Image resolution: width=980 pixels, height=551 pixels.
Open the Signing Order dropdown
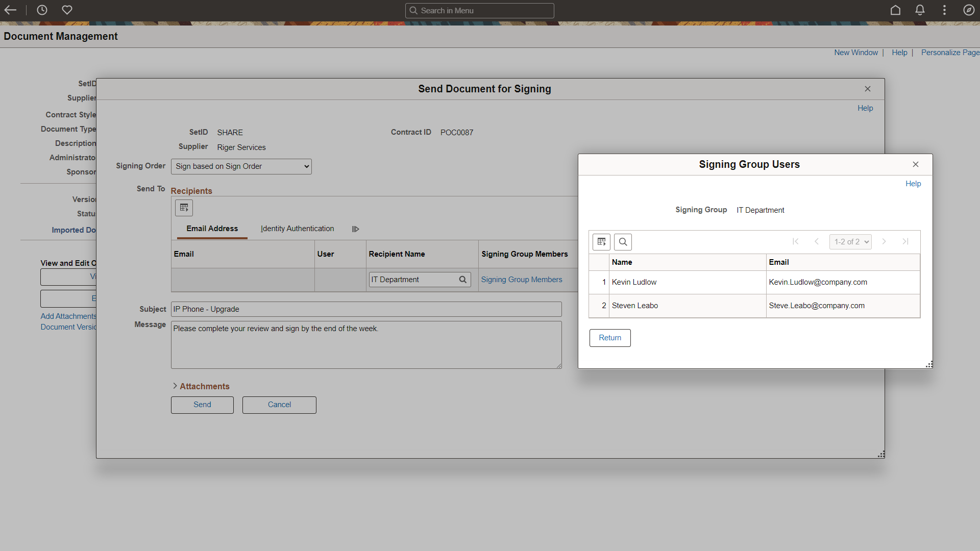(x=241, y=166)
